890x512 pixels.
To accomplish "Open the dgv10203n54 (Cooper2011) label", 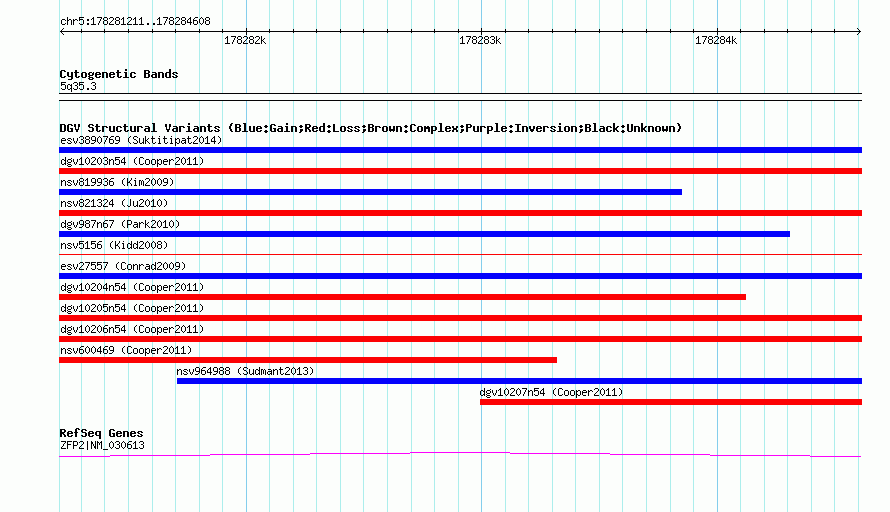I will [132, 161].
